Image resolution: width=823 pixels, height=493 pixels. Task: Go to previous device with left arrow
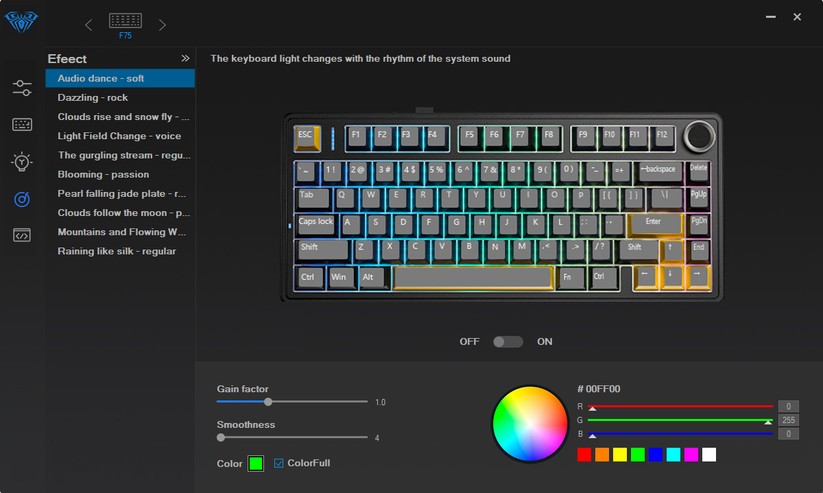point(88,25)
